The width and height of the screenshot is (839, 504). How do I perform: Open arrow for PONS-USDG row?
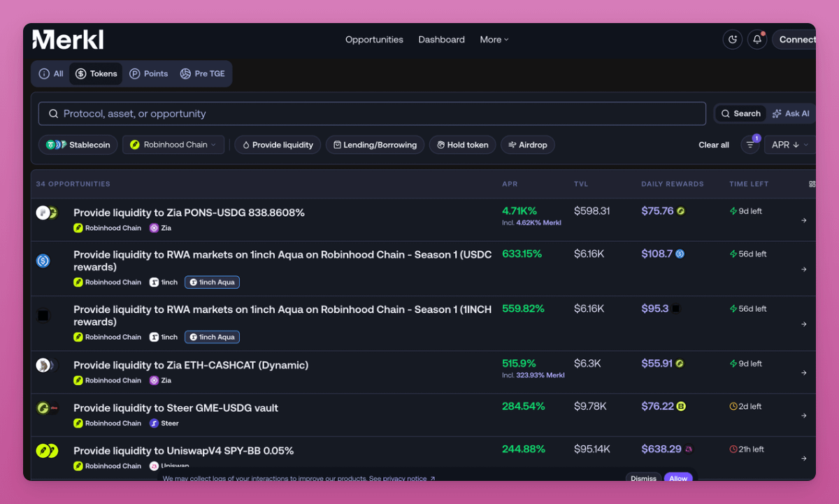coord(804,220)
